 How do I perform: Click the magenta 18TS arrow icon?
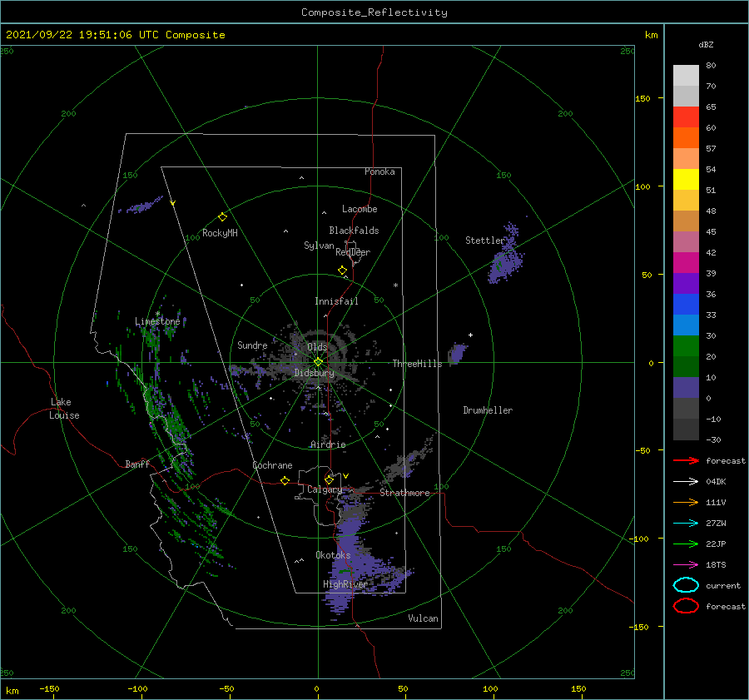(x=686, y=565)
